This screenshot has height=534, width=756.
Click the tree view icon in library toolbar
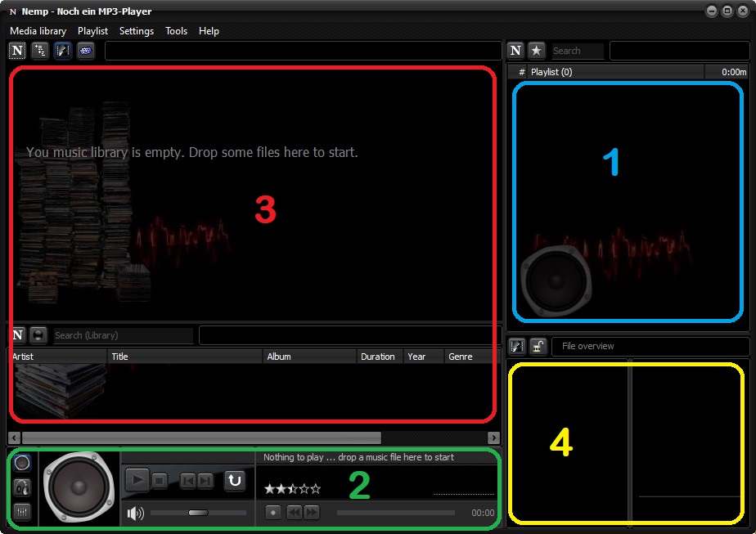point(39,51)
